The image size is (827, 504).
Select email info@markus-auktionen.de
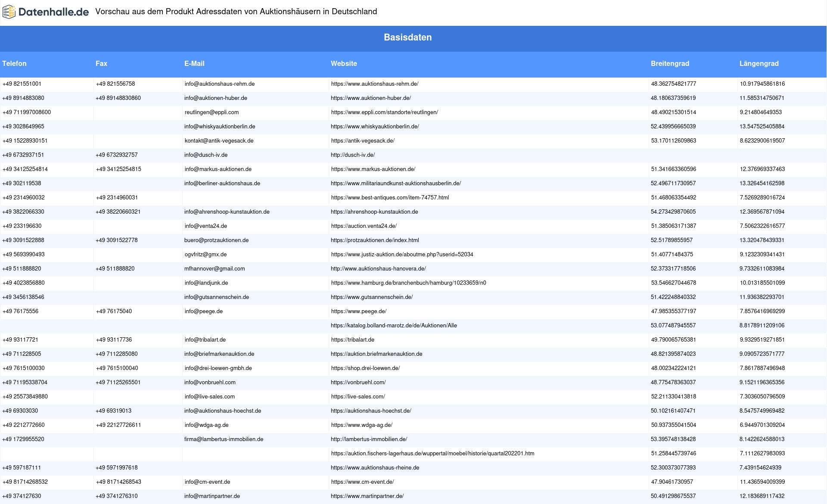[x=218, y=169]
